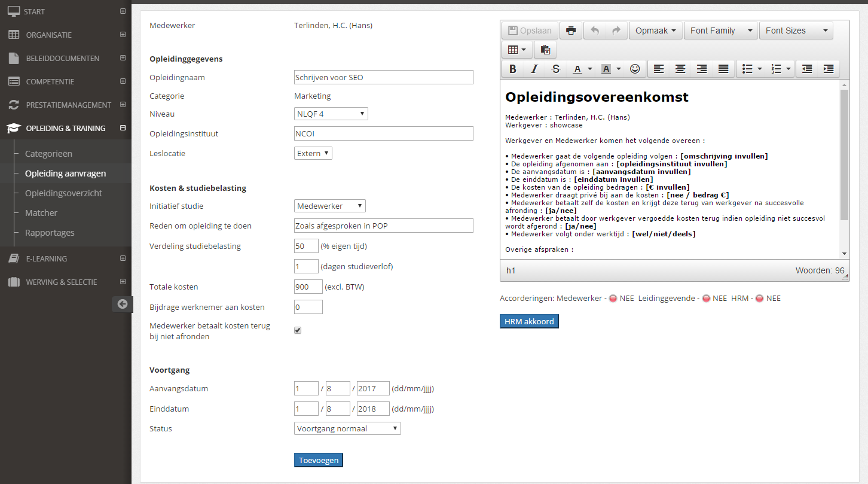Paste as text in the editor
Viewport: 868px width, 484px height.
tap(545, 50)
